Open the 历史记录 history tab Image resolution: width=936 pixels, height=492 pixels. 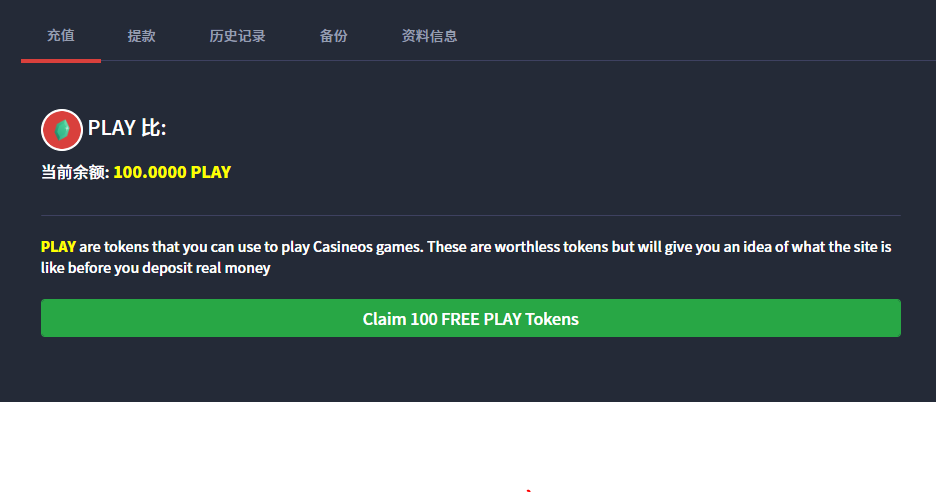click(237, 36)
